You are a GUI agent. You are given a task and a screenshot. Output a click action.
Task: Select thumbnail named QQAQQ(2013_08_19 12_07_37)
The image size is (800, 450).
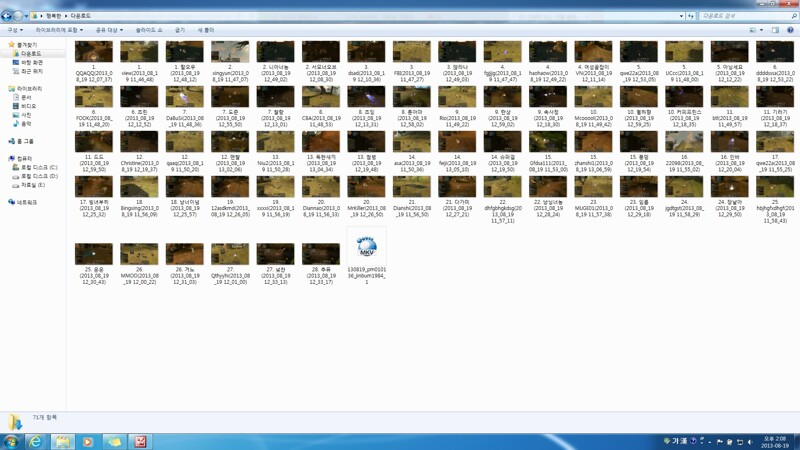point(94,53)
